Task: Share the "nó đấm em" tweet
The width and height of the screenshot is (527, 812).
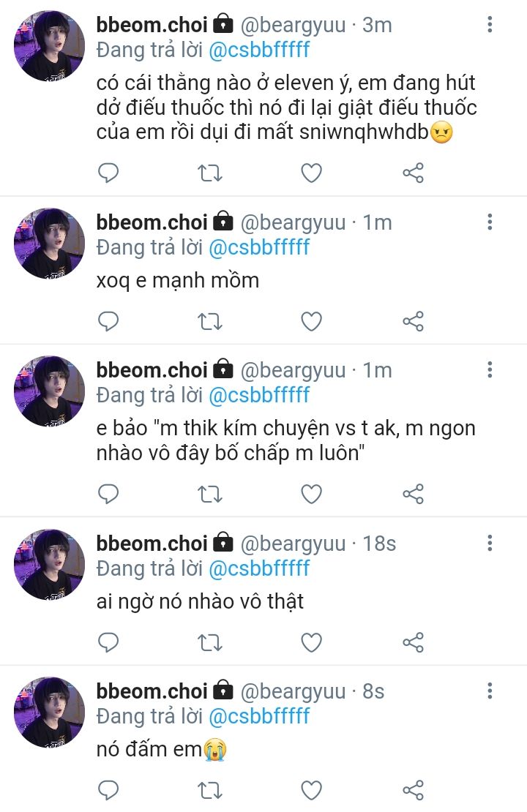Action: [413, 790]
